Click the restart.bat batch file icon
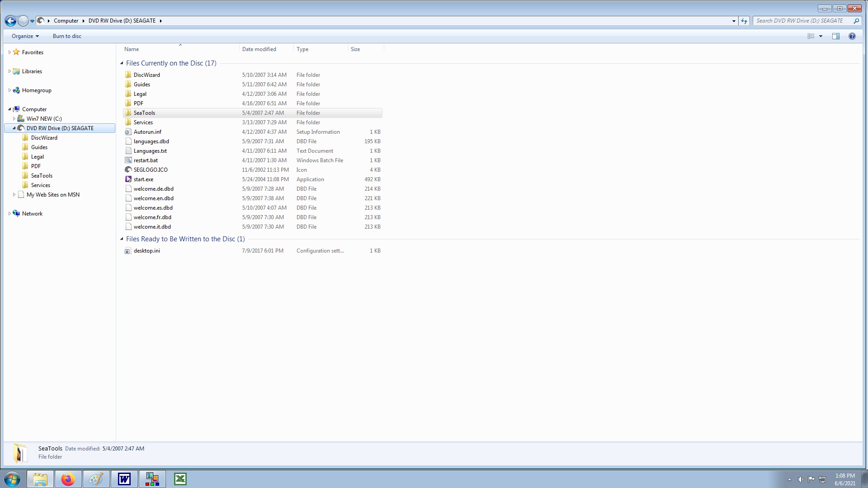Image resolution: width=868 pixels, height=488 pixels. click(128, 160)
